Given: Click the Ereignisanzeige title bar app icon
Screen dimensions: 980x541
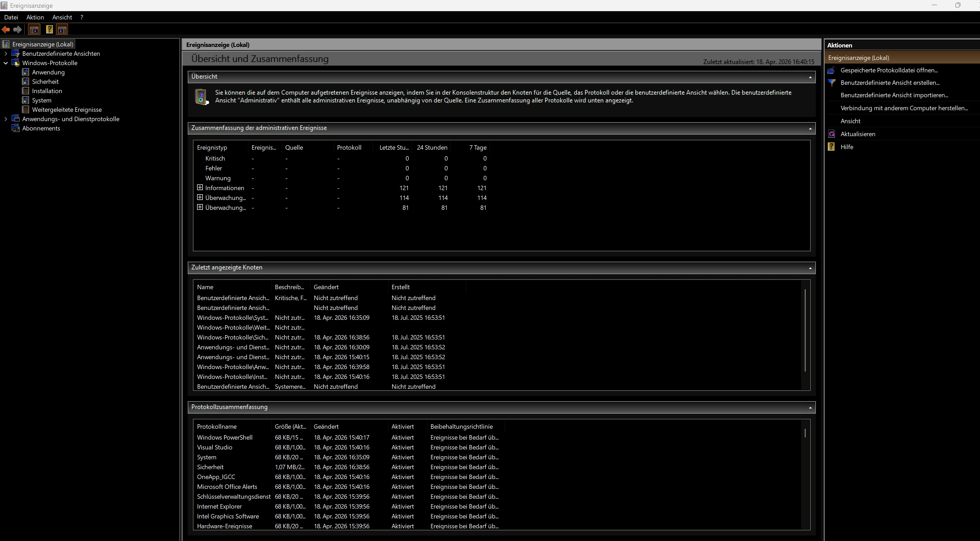Looking at the screenshot, I should tap(4, 5).
